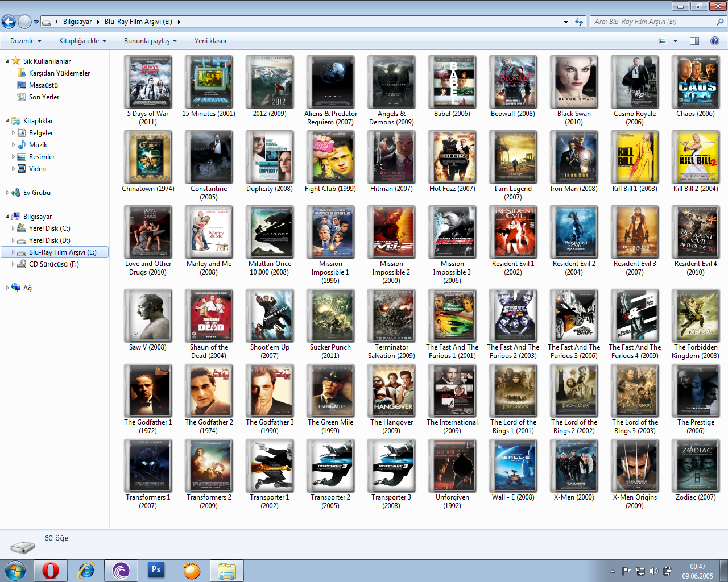728x582 pixels.
Task: Open the Bununla paylaş menu
Action: pos(150,41)
